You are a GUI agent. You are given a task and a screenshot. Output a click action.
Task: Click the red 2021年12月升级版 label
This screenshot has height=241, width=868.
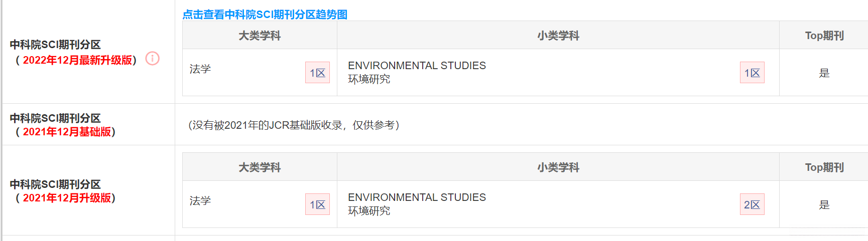click(x=67, y=198)
